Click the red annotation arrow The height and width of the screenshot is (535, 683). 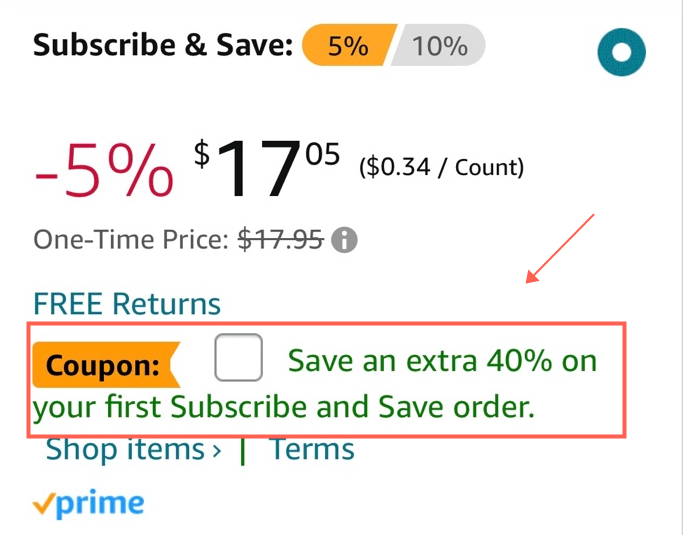click(562, 249)
